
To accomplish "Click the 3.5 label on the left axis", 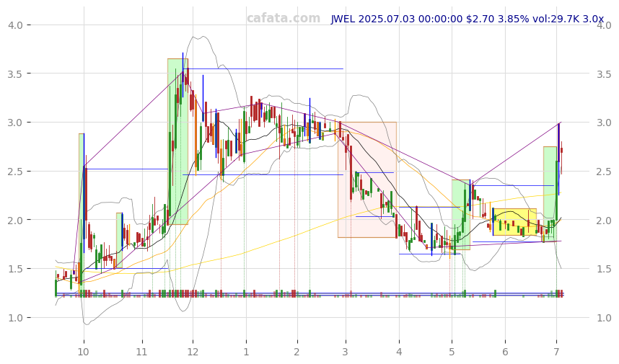I will tap(15, 74).
